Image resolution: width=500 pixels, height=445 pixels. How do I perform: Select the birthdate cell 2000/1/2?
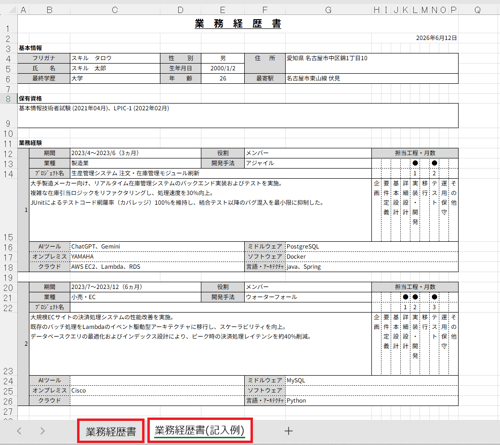click(223, 68)
